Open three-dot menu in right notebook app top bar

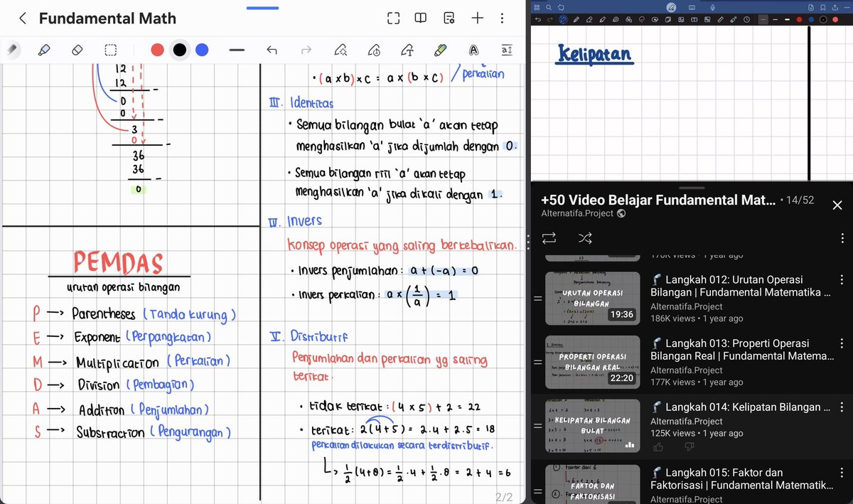847,7
